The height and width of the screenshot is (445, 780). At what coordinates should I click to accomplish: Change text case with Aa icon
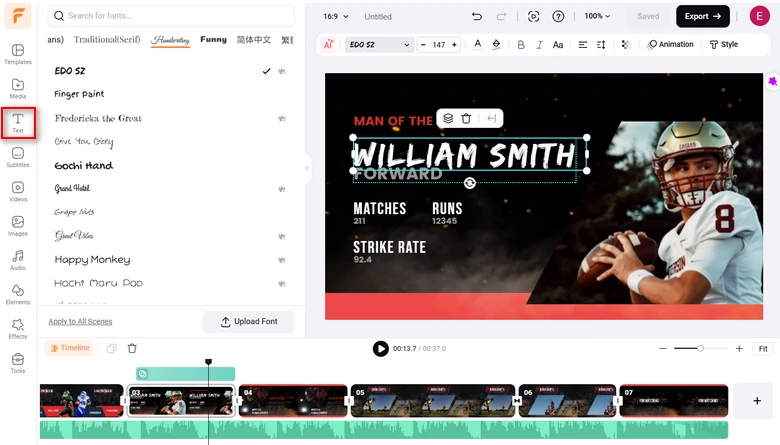point(558,45)
